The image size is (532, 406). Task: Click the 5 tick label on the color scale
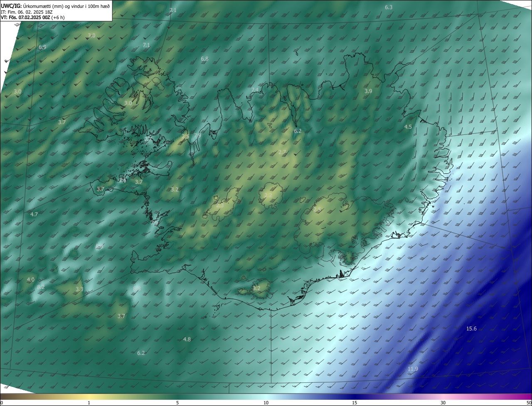177,403
